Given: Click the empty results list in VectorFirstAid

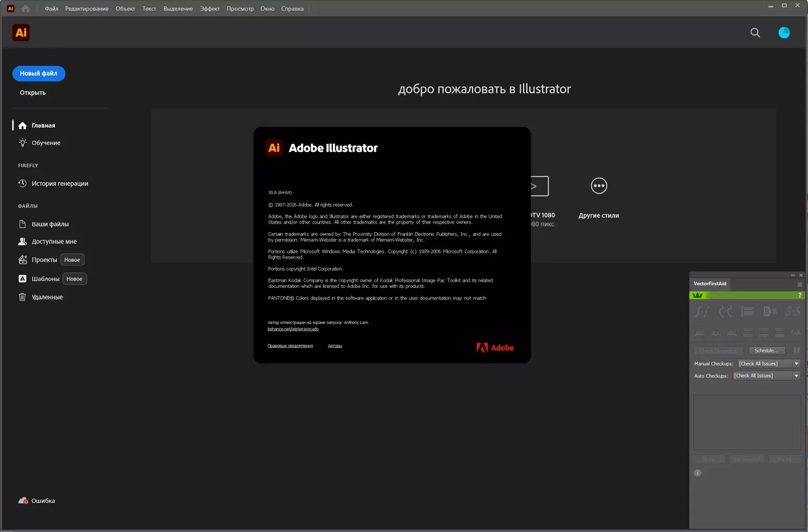Looking at the screenshot, I should pos(747,422).
